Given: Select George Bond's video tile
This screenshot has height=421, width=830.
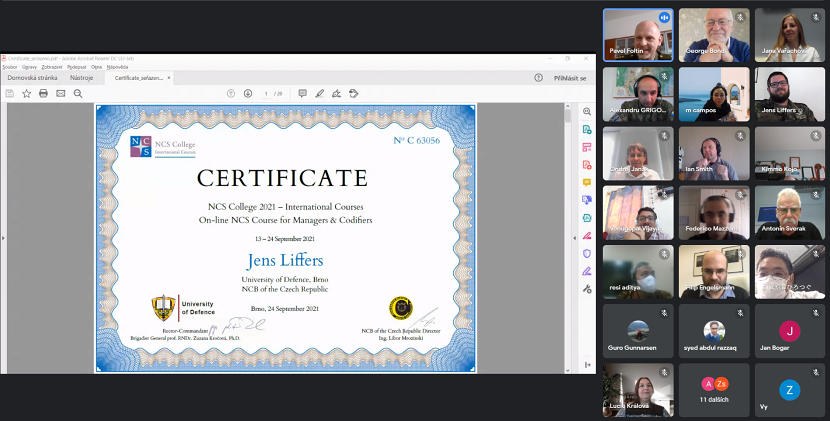Looking at the screenshot, I should click(714, 35).
